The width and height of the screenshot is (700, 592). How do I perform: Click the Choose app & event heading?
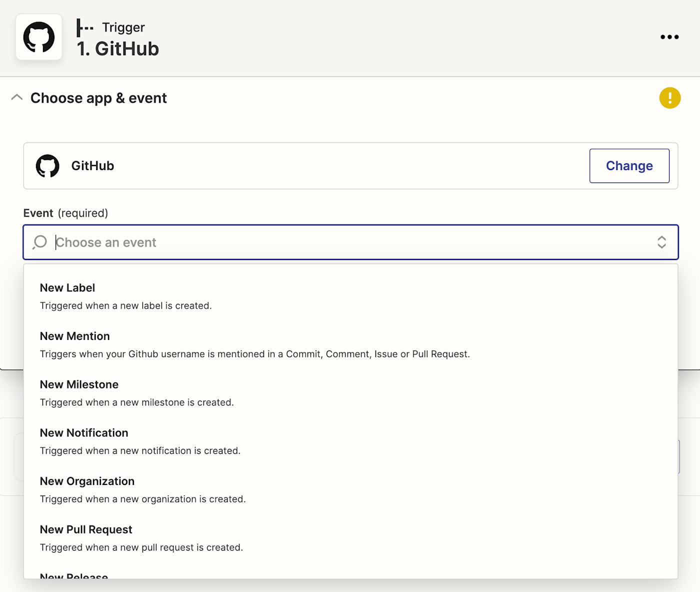point(98,98)
